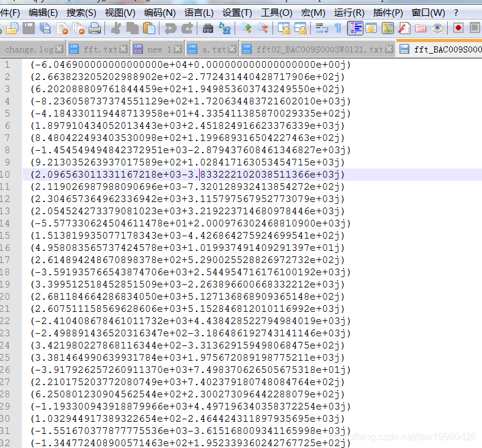Click text "(2.681184664286834050e+03+5.127136868909365148e+02j)"
The height and width of the screenshot is (448, 482).
pos(188,296)
